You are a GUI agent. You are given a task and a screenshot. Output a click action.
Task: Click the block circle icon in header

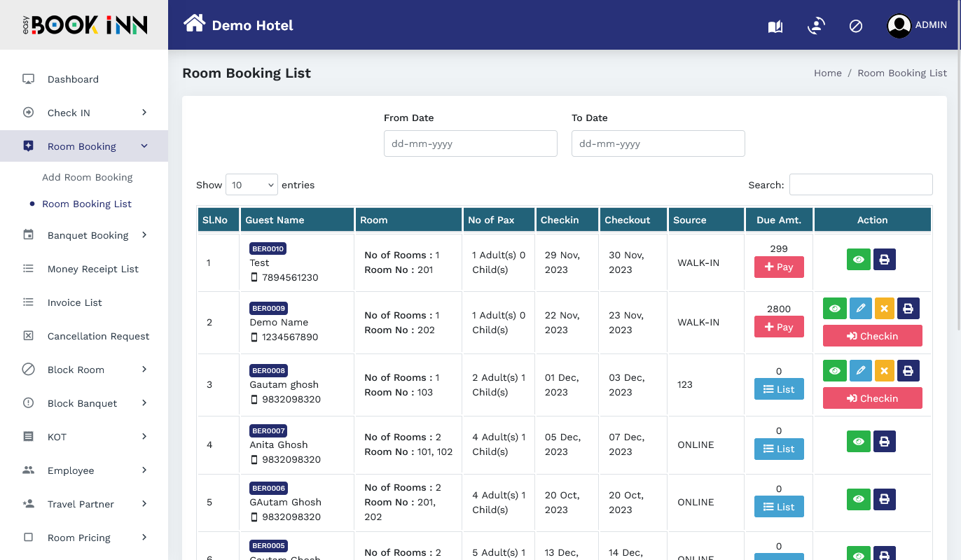855,26
